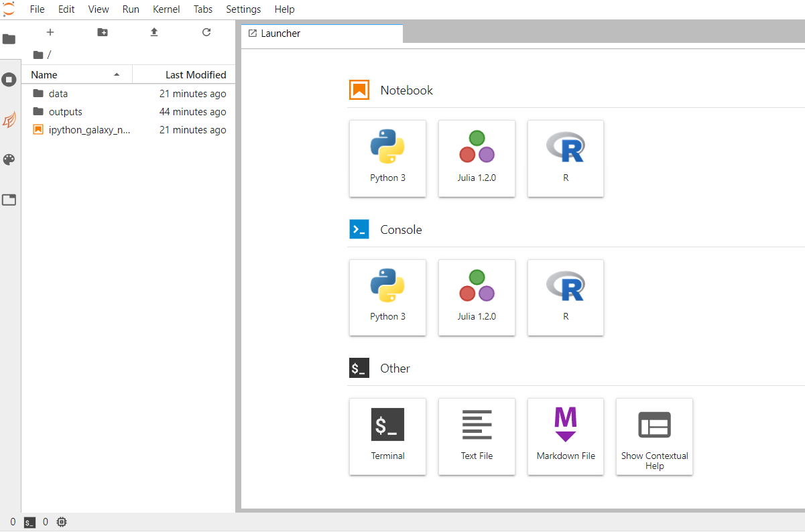This screenshot has width=805, height=532.
Task: Click the Console section header icon
Action: [x=359, y=229]
